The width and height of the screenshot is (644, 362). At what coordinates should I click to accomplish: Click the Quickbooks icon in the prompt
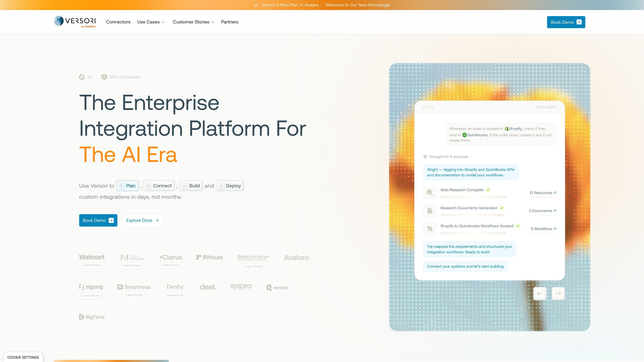(465, 135)
